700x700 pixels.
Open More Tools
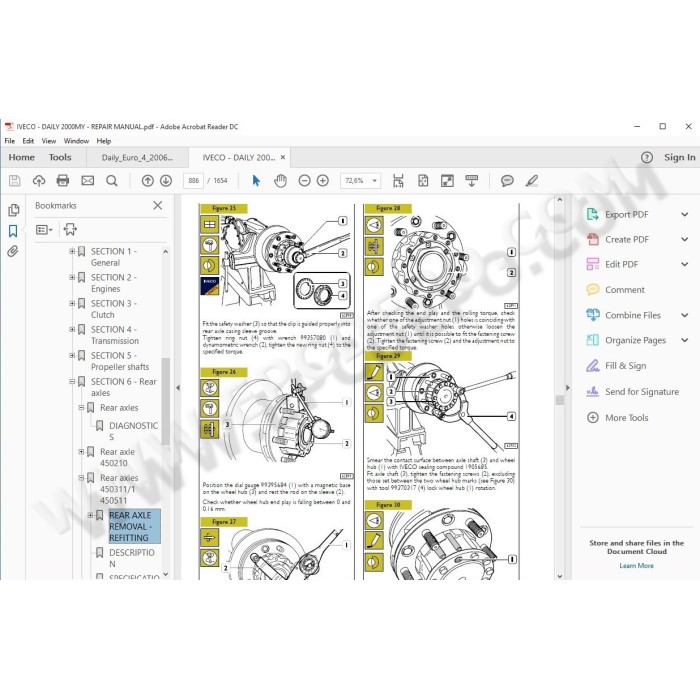tap(617, 417)
